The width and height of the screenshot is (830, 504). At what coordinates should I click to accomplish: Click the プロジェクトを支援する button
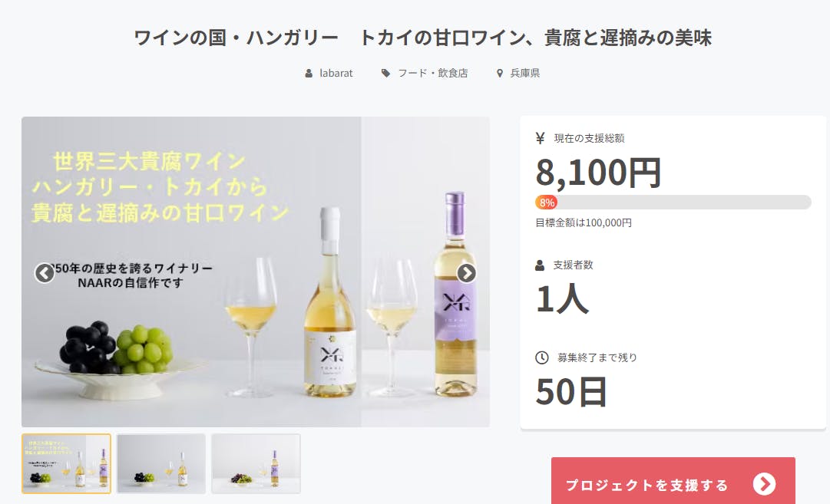pos(673,481)
